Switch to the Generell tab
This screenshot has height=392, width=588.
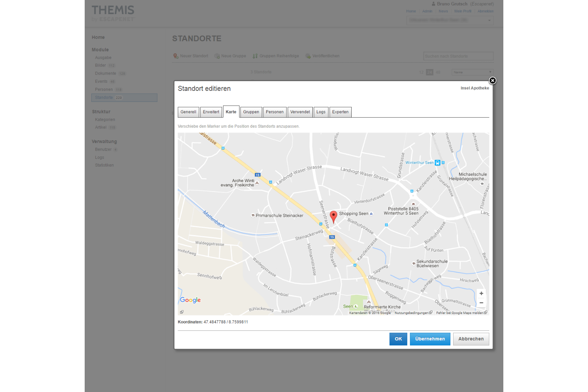[188, 112]
